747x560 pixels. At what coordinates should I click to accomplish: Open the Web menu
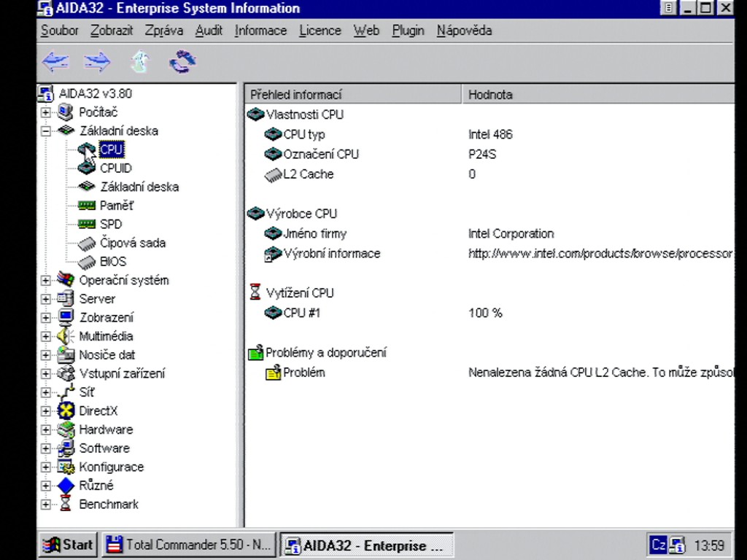pos(366,31)
